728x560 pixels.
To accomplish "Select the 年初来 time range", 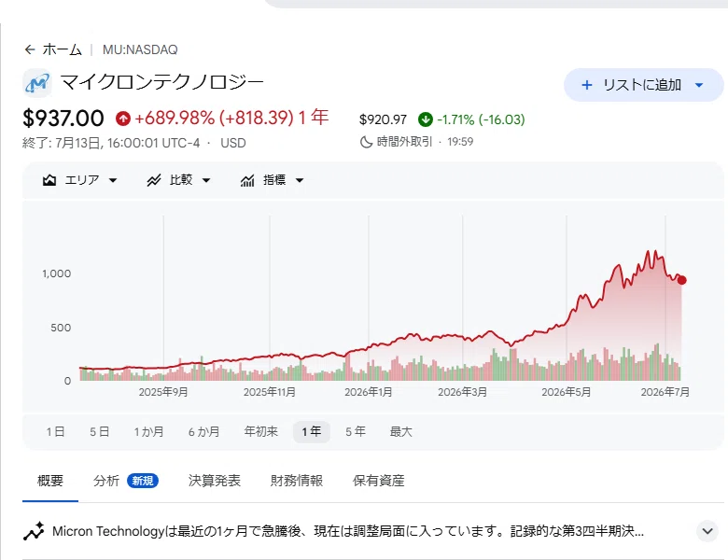I will [x=261, y=432].
